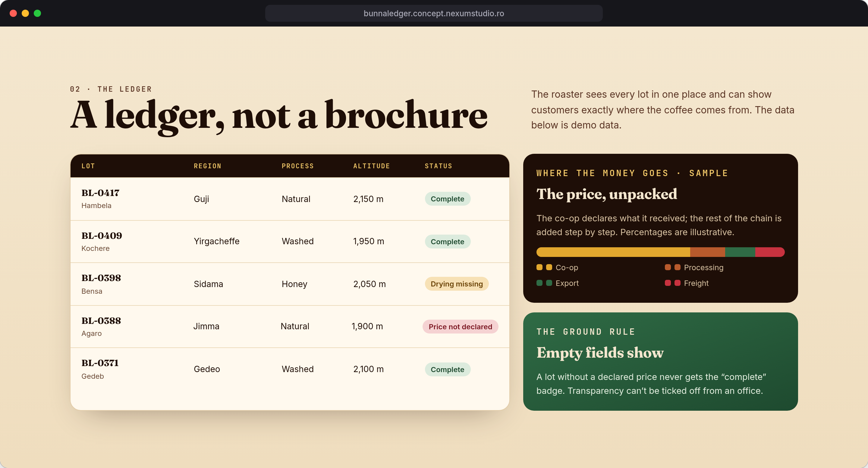The width and height of the screenshot is (868, 468).
Task: Click the PROCESS column header
Action: click(x=298, y=166)
